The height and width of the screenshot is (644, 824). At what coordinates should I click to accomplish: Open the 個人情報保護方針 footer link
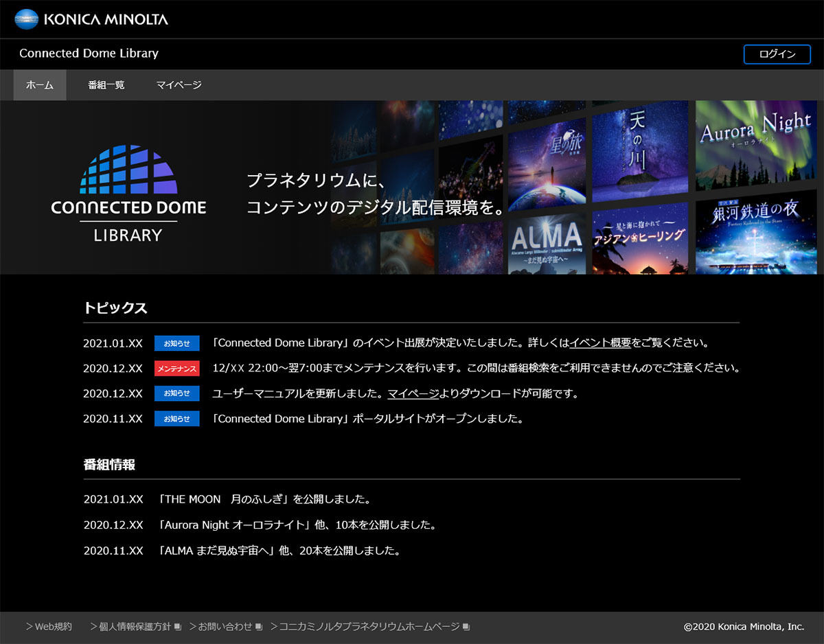tap(130, 627)
